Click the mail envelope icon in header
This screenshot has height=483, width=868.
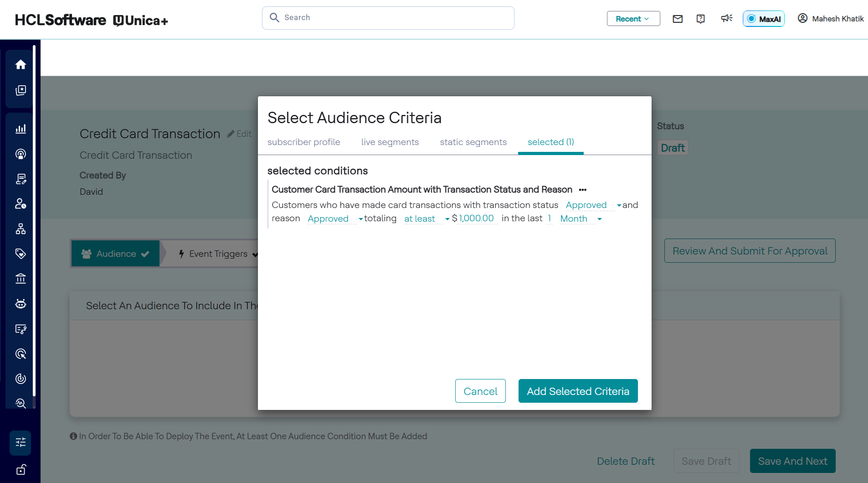678,19
